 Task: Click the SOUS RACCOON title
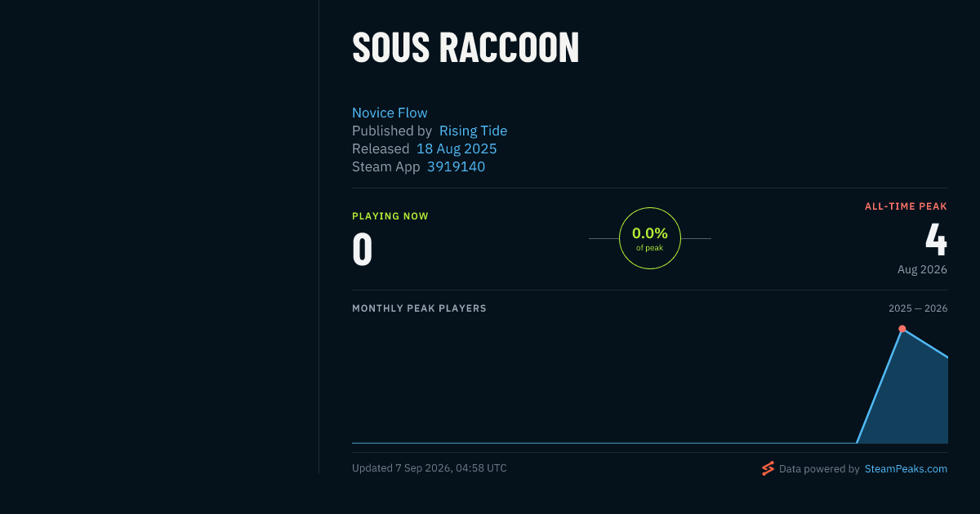pos(465,48)
